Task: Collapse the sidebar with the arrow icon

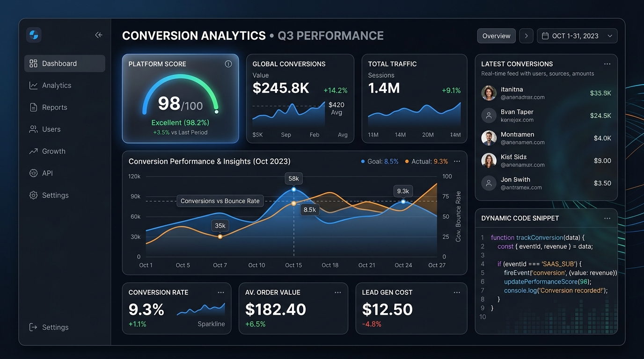Action: click(x=99, y=35)
